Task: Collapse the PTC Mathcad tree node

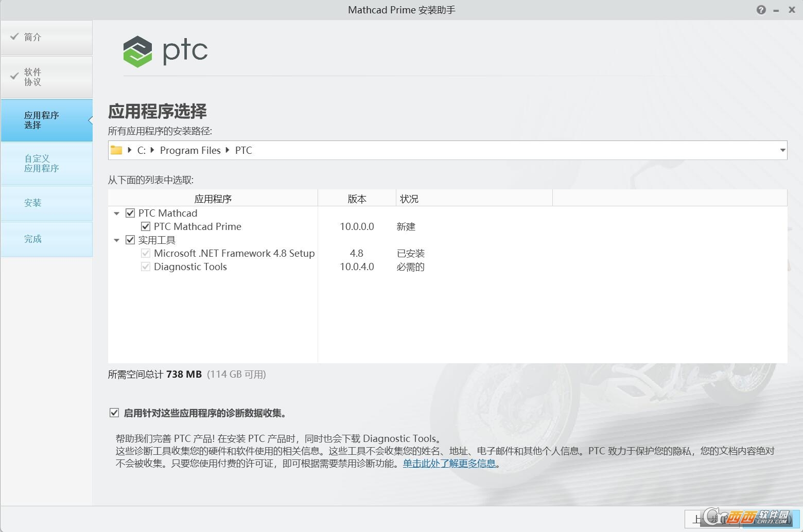Action: (117, 214)
